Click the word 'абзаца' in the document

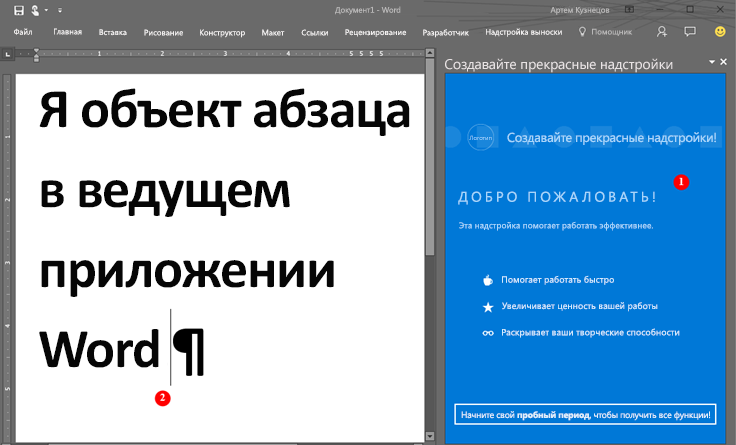[x=331, y=112]
